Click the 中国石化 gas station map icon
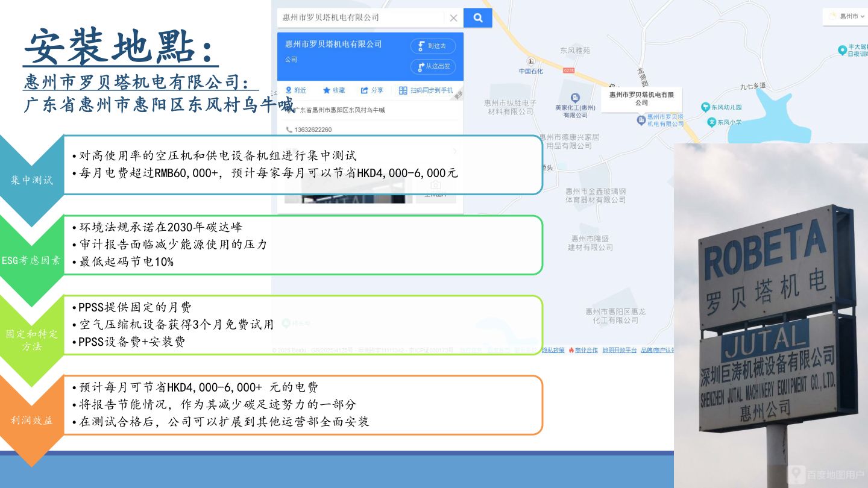The height and width of the screenshot is (488, 868). click(531, 61)
